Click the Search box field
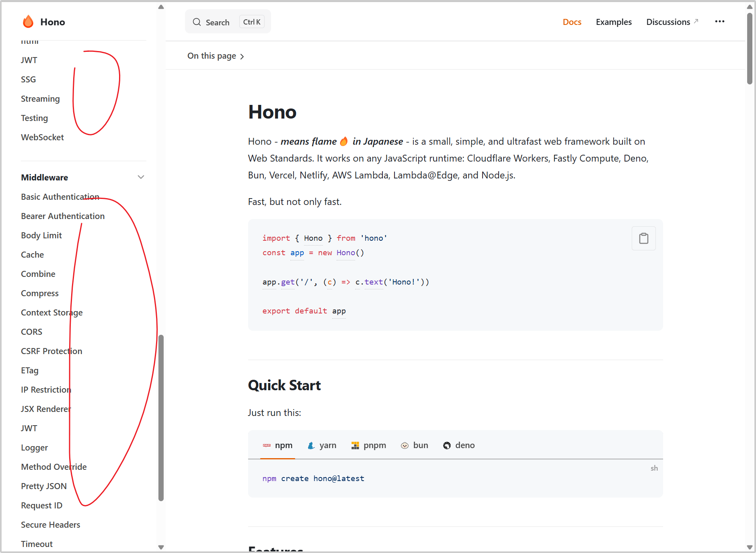The width and height of the screenshot is (756, 553). (x=228, y=22)
